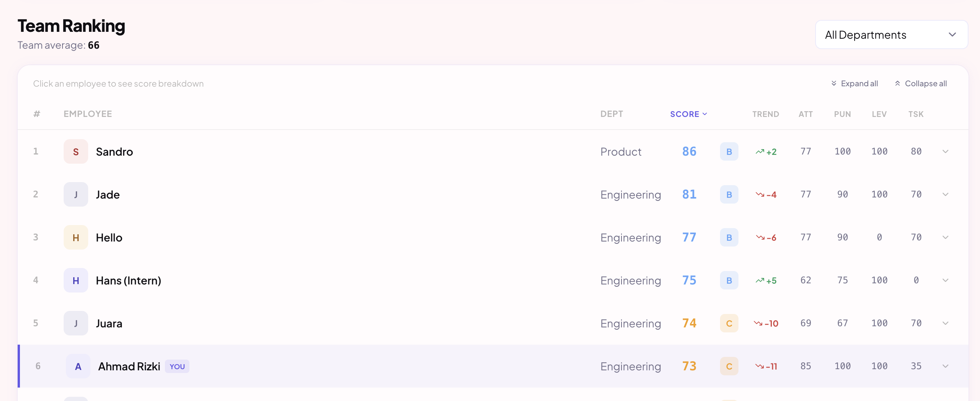This screenshot has height=401, width=980.
Task: Expand Juara's score breakdown chevron
Action: 945,323
